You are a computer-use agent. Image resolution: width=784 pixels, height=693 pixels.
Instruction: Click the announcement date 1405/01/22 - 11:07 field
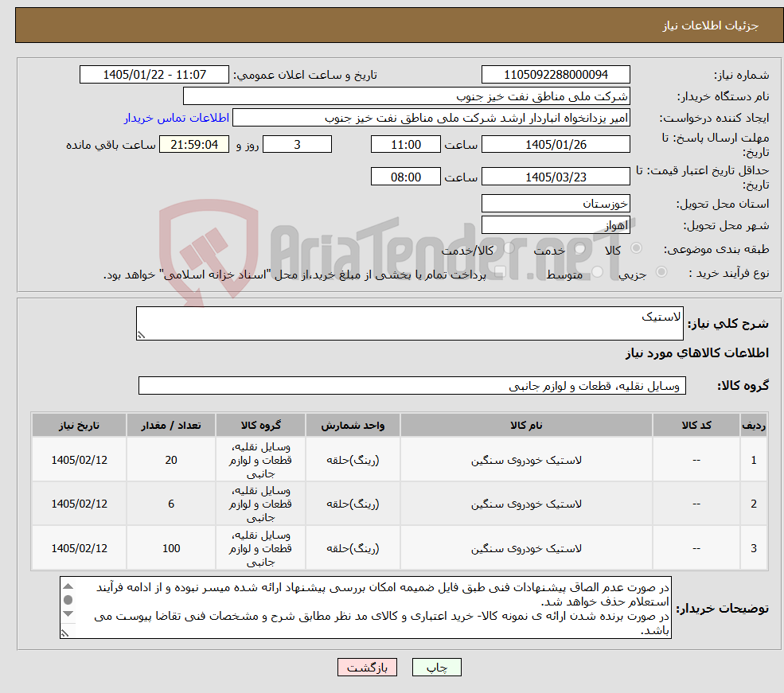point(154,75)
